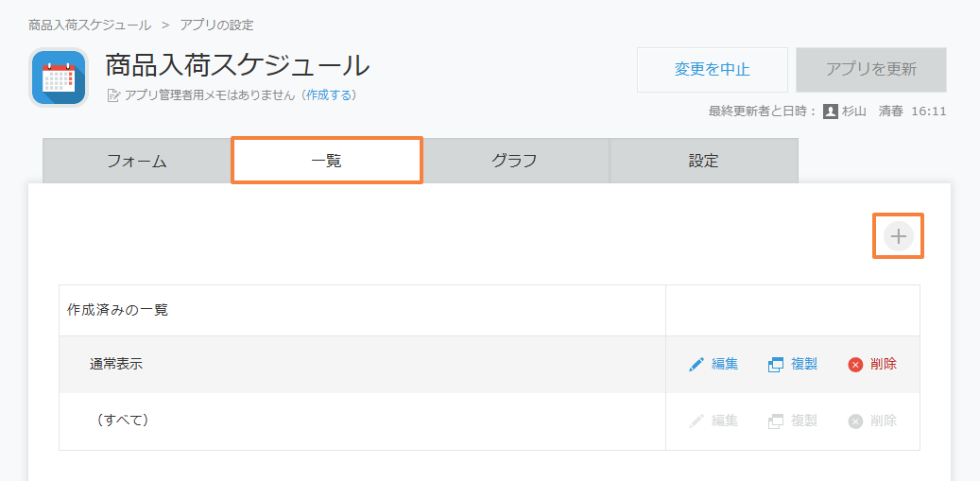
Task: Follow the 商品入荷スケジュール breadcrumb link
Action: (90, 25)
